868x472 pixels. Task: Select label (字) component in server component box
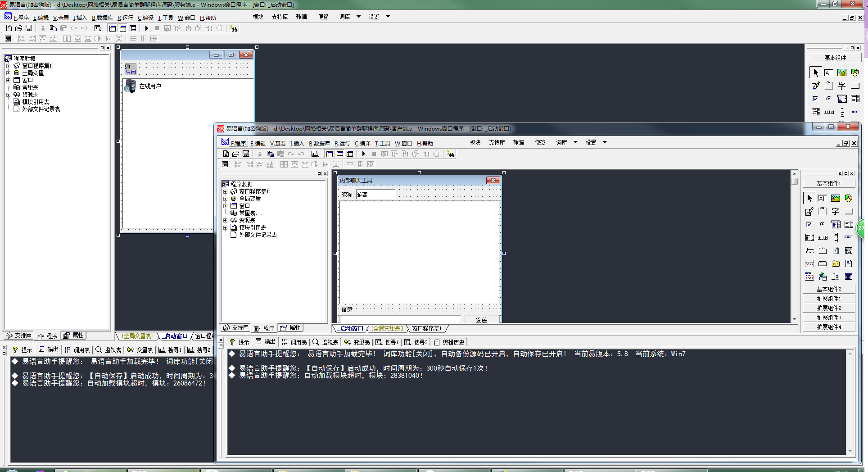(x=842, y=86)
